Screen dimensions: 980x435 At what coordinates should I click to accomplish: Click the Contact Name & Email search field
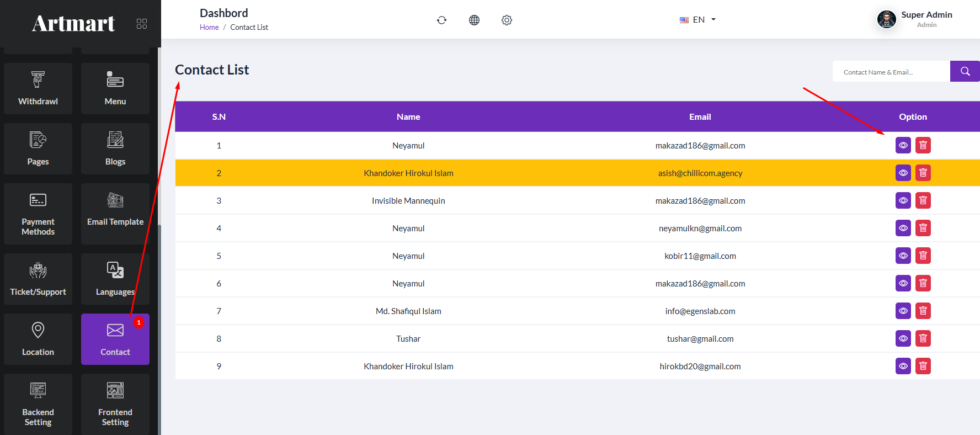[x=891, y=72]
